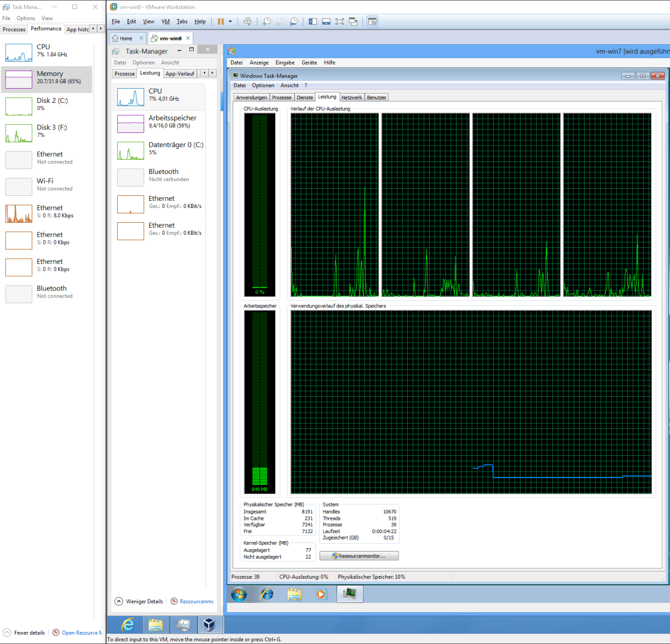The height and width of the screenshot is (644, 670).
Task: Click Physikalischer Speicher: 10% in Win7 status bar
Action: click(372, 577)
